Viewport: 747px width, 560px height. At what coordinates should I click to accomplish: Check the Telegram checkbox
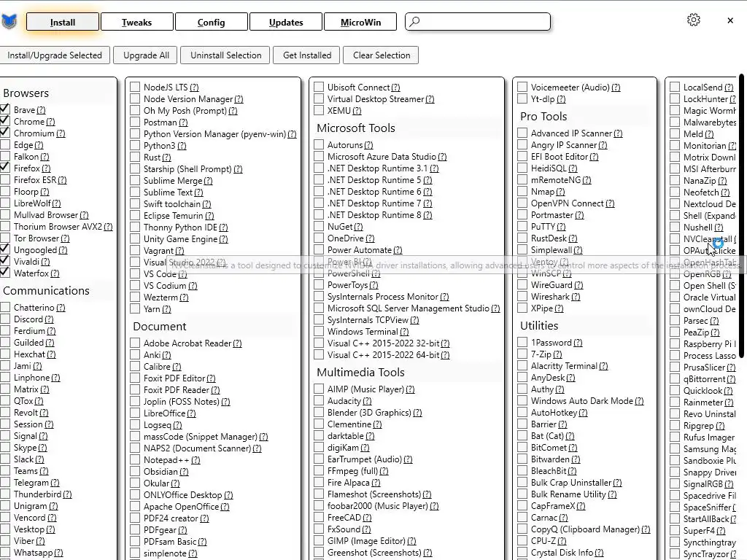pos(5,483)
